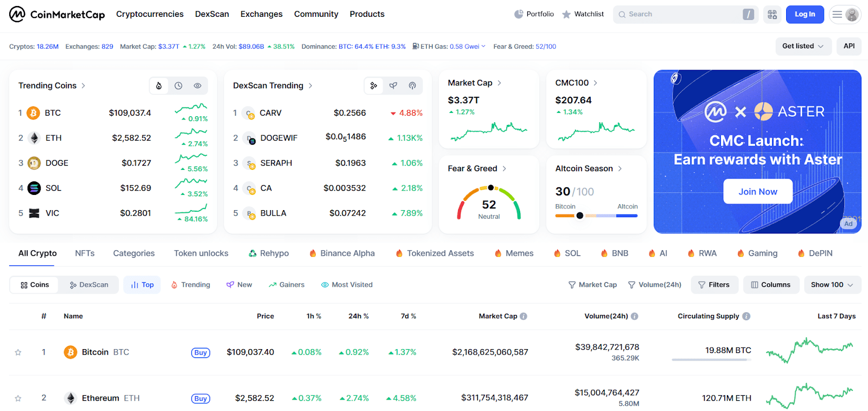Viewport: 868px width, 411px height.
Task: Select the flame icon in Trending Coins
Action: [159, 86]
